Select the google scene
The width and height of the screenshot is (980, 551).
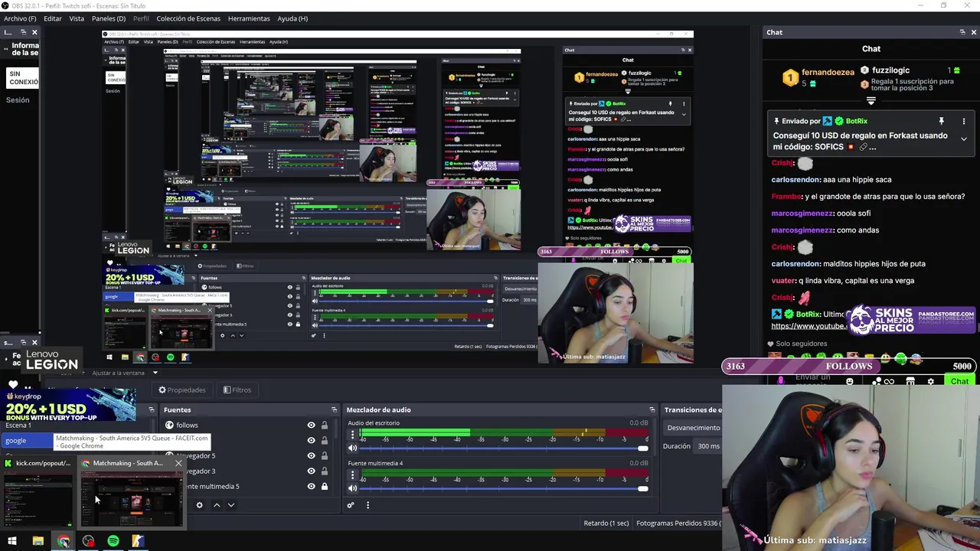click(x=26, y=441)
